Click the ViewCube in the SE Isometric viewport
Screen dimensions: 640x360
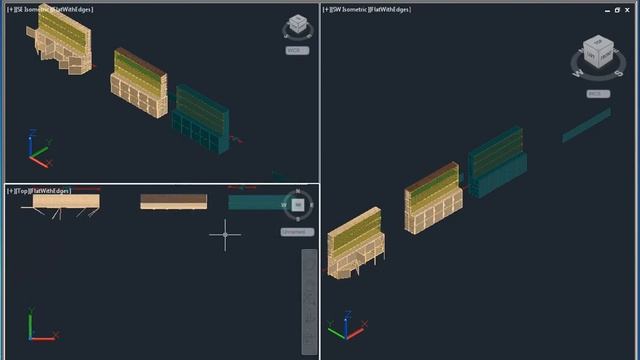298,24
